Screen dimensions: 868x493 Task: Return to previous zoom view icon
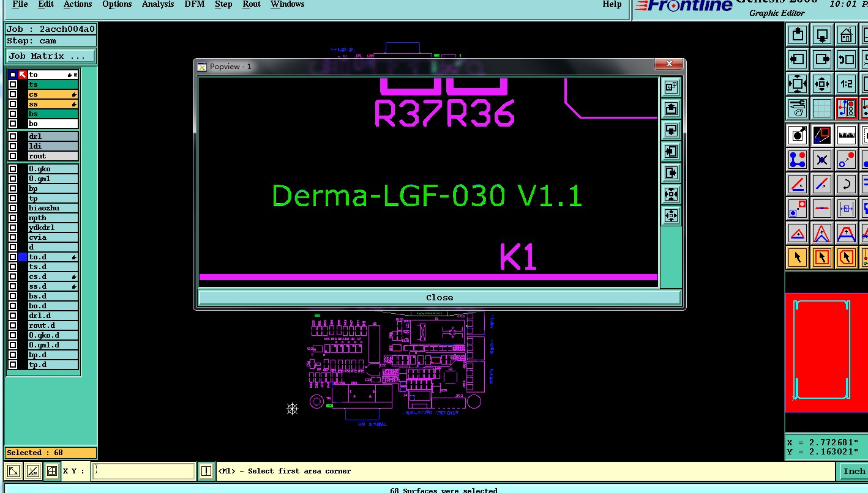pyautogui.click(x=847, y=59)
